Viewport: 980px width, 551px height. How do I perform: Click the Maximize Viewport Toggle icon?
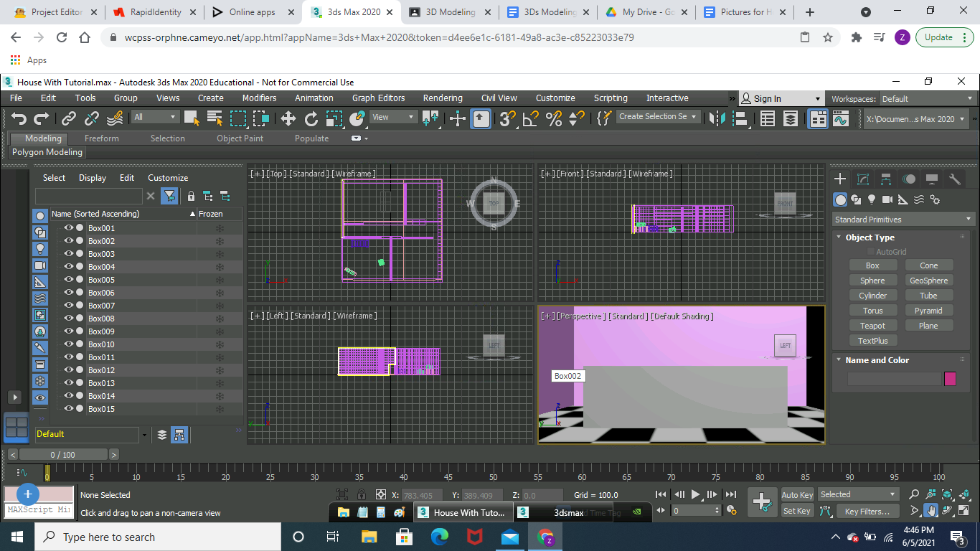(963, 511)
